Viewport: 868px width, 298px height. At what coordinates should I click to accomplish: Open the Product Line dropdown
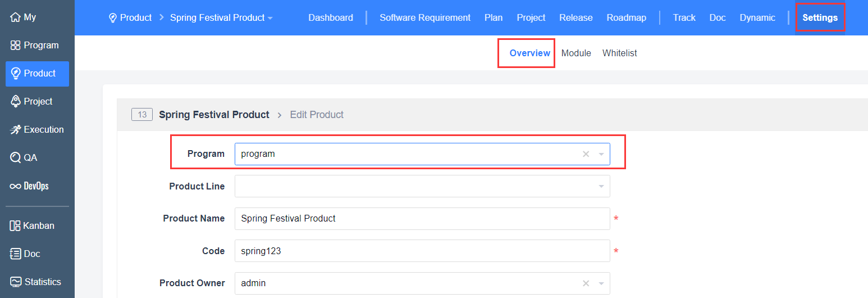pos(601,186)
